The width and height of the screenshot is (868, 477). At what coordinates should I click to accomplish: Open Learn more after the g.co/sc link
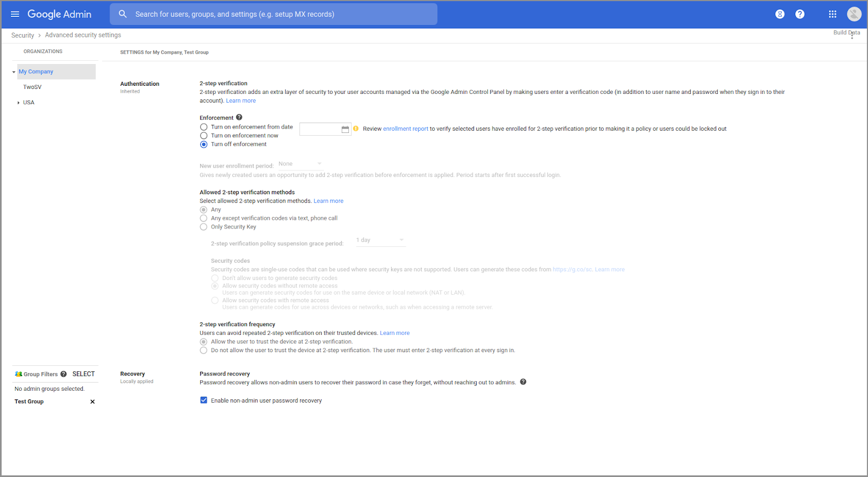[610, 269]
